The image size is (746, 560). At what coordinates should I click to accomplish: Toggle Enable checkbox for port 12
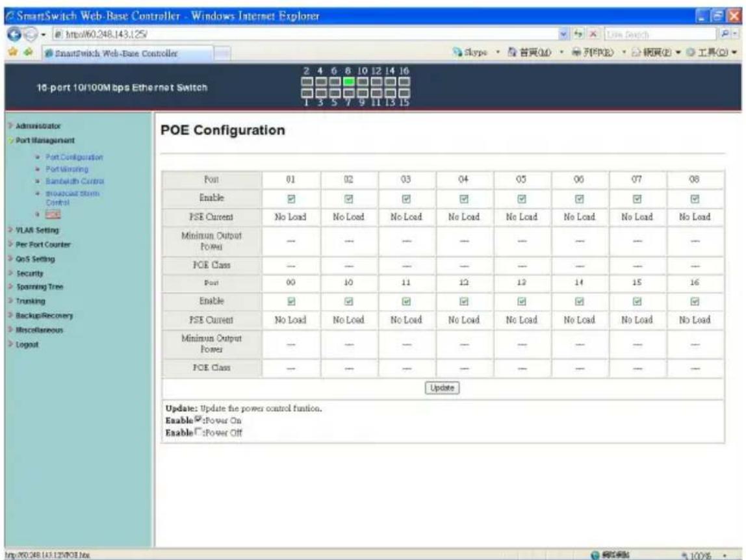point(464,301)
